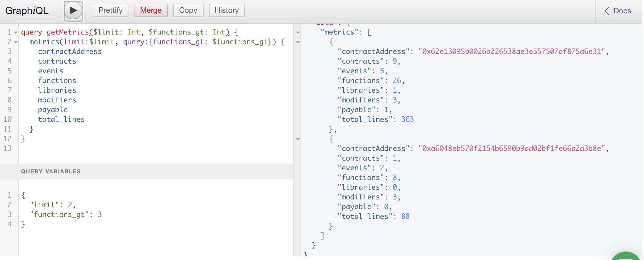
Task: Toggle the Query Variables panel header
Action: point(51,172)
